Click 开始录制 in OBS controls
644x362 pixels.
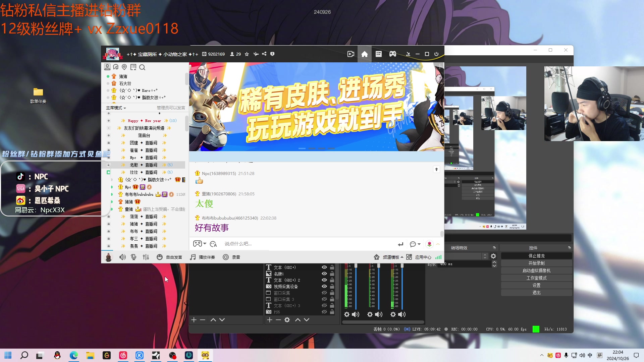coord(536,263)
